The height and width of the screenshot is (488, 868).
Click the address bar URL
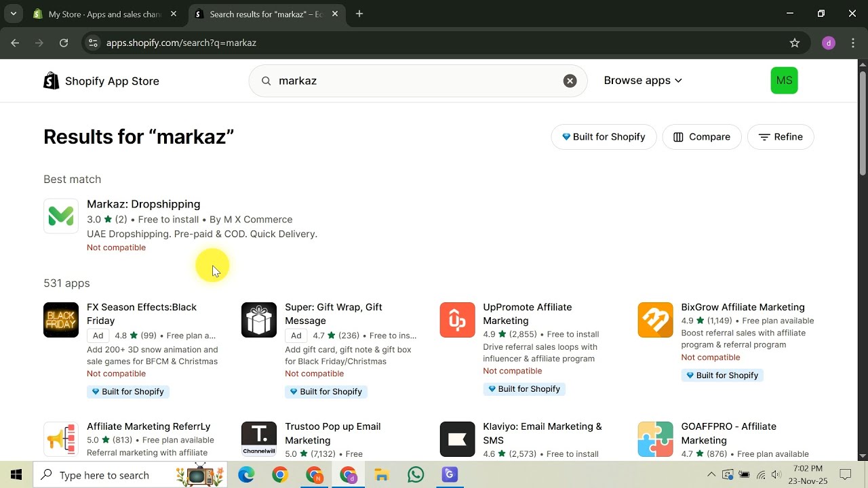tap(181, 43)
